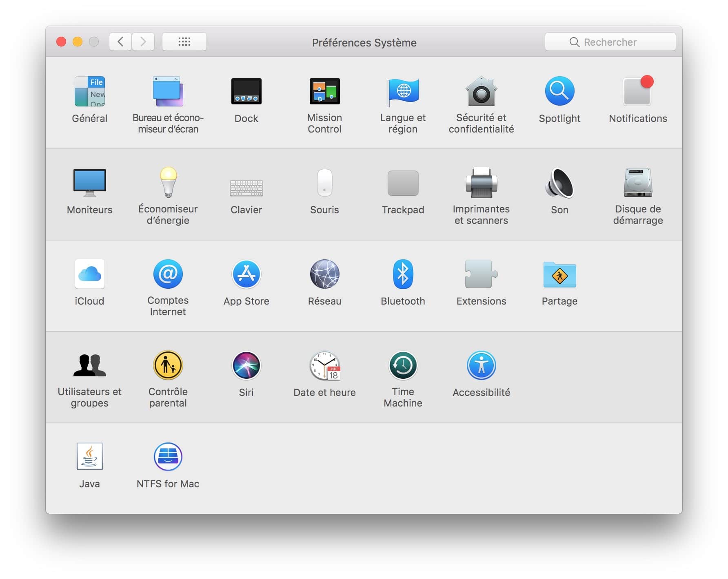
Task: Click the Rechercher search field
Action: pyautogui.click(x=610, y=42)
